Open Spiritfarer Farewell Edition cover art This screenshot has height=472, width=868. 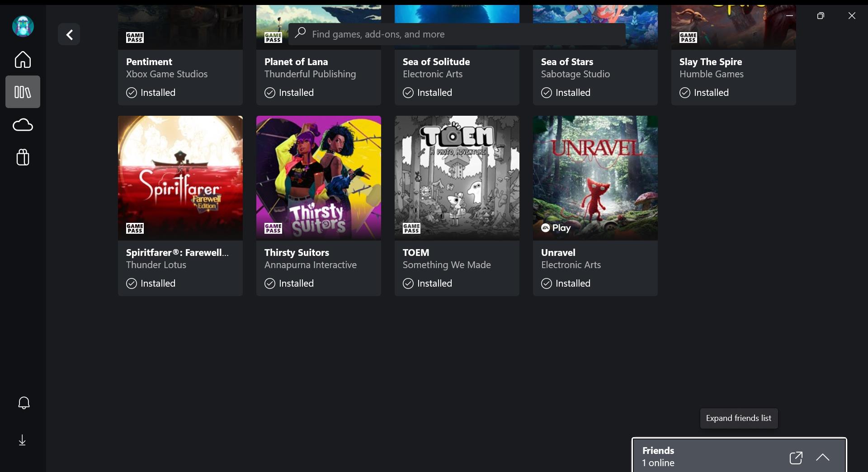pos(180,178)
